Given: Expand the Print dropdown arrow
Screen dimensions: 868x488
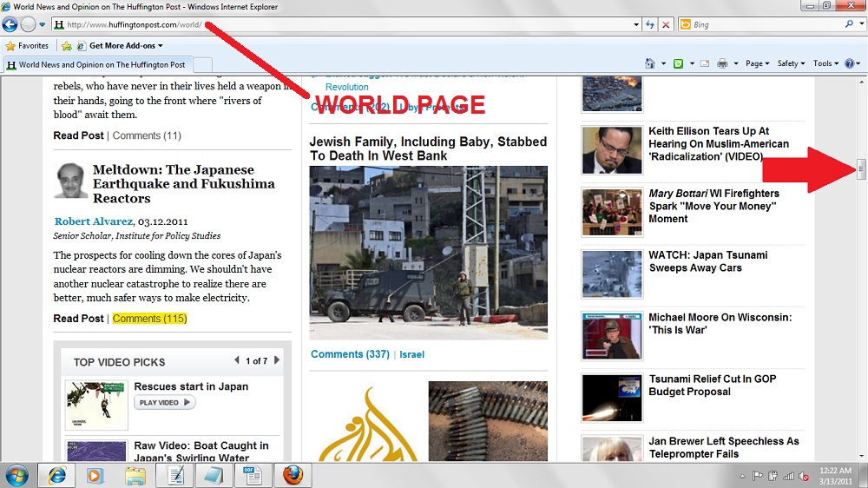Looking at the screenshot, I should (736, 63).
